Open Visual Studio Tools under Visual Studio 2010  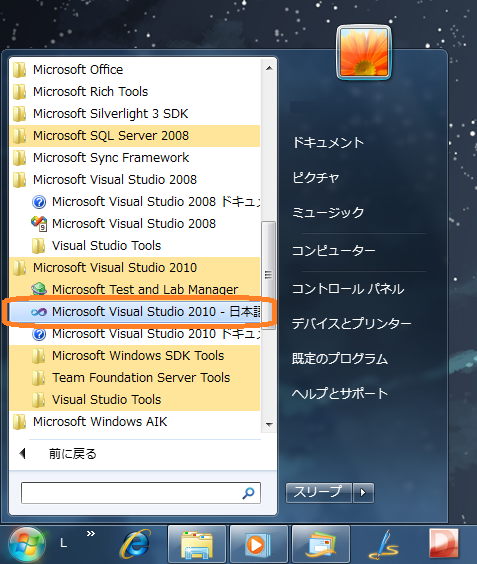point(135,400)
